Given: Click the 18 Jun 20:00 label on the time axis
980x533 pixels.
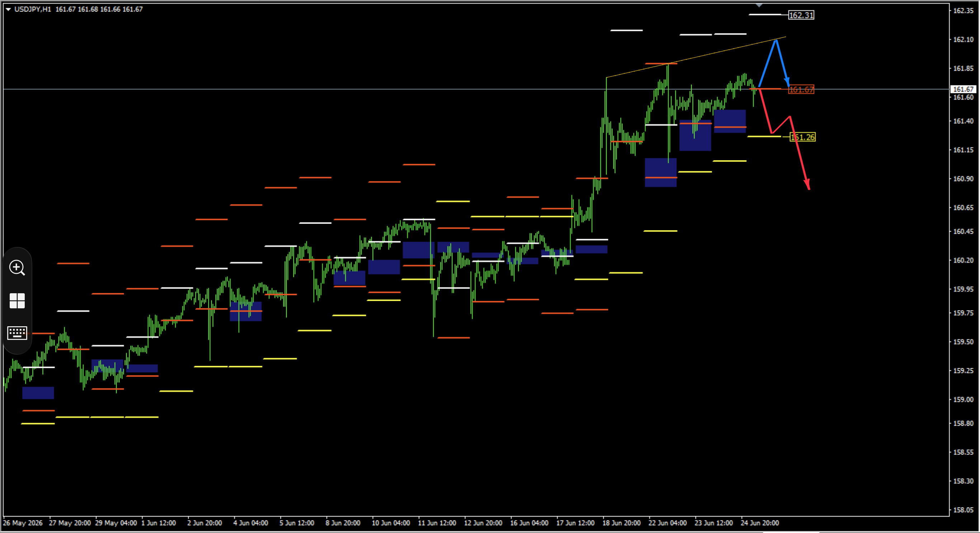Looking at the screenshot, I should click(x=621, y=523).
